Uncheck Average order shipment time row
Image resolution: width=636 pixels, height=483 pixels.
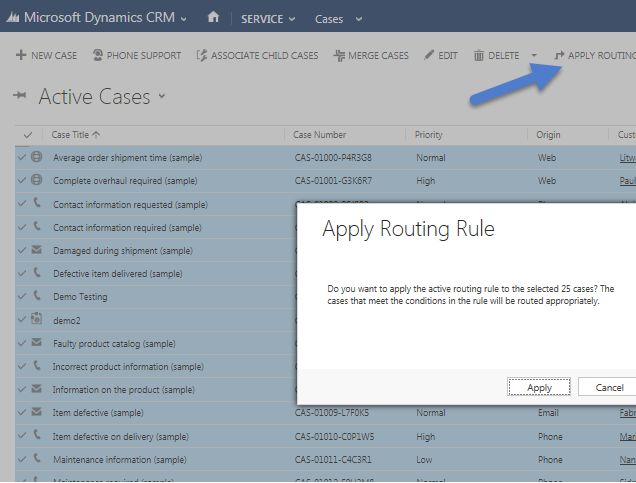point(22,157)
